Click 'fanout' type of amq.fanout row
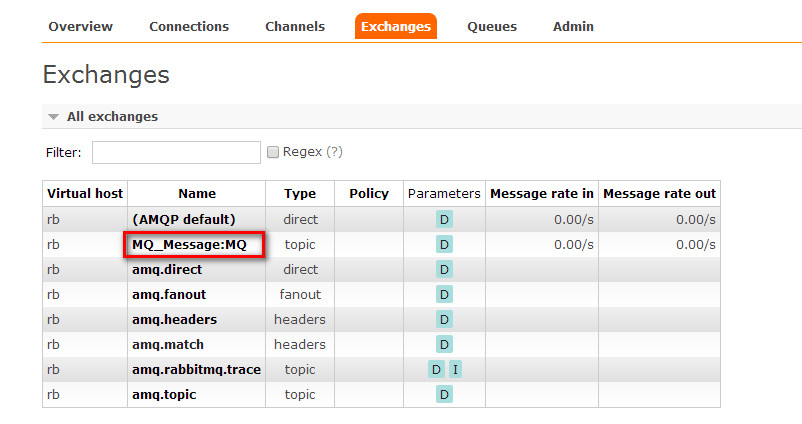The height and width of the screenshot is (424, 802). click(300, 295)
